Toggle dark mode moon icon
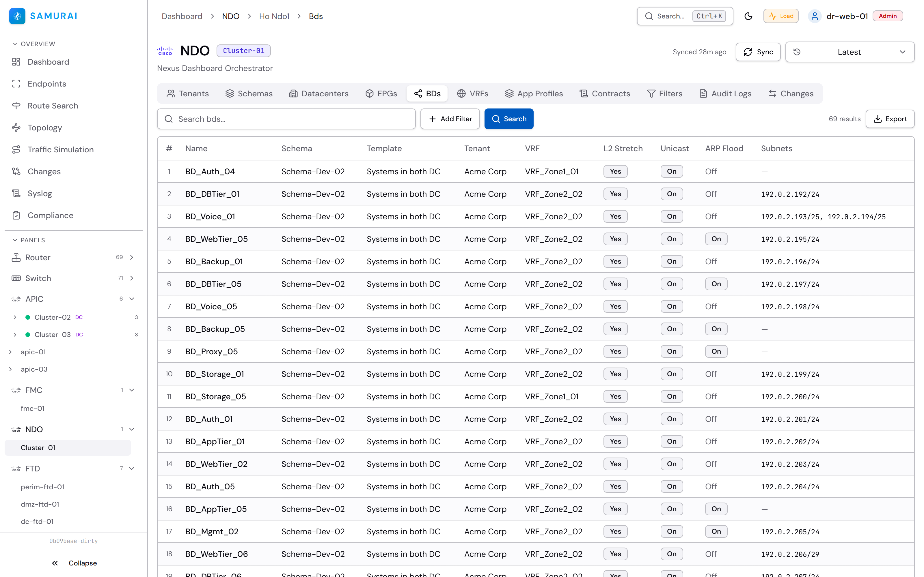 point(748,16)
